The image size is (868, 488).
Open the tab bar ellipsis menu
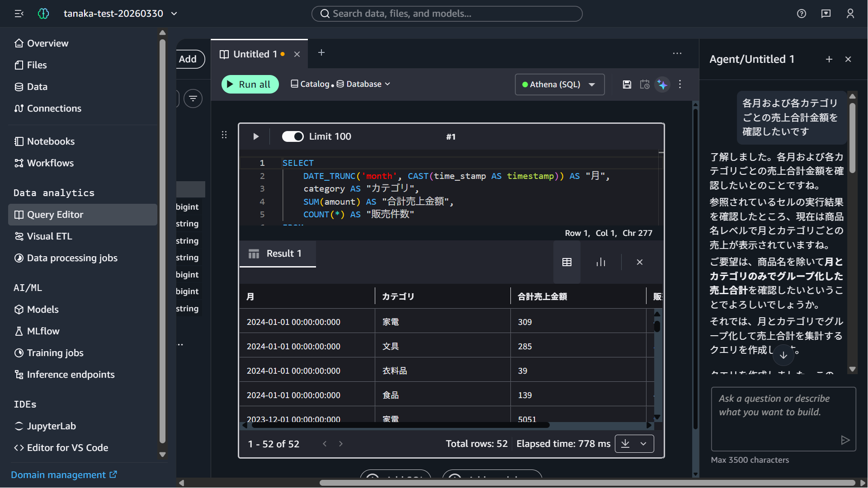coord(677,53)
